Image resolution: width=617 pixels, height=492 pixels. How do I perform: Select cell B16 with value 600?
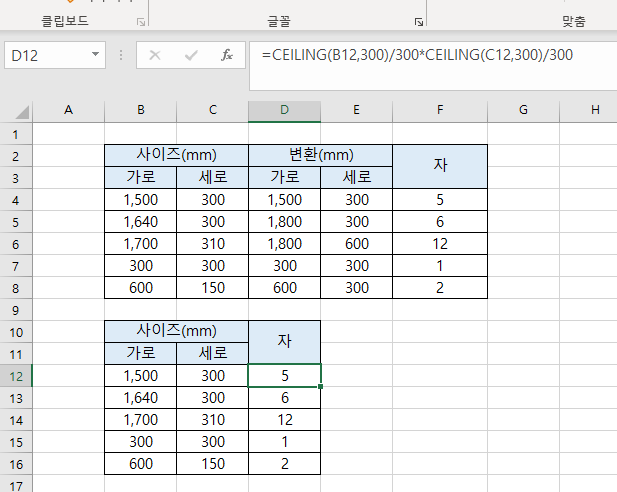pos(140,464)
